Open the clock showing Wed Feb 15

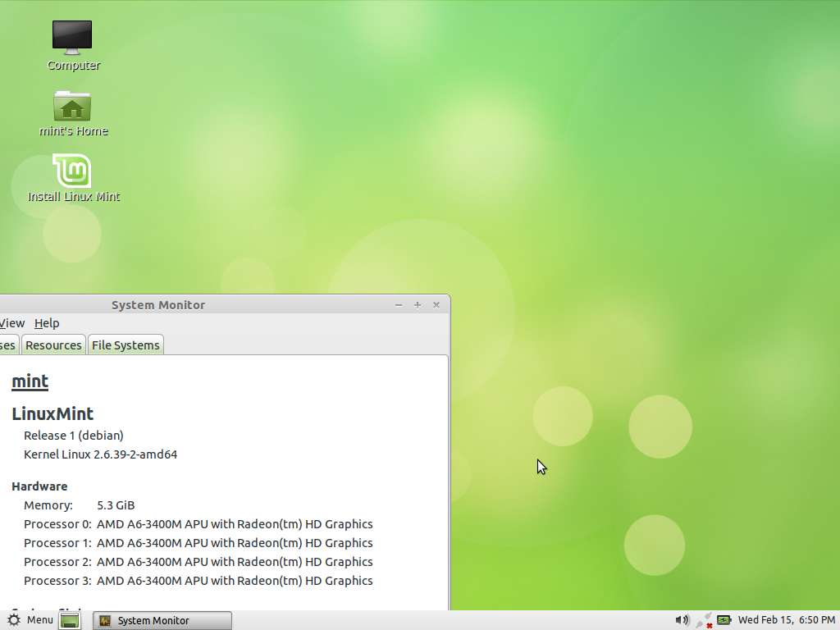(786, 620)
